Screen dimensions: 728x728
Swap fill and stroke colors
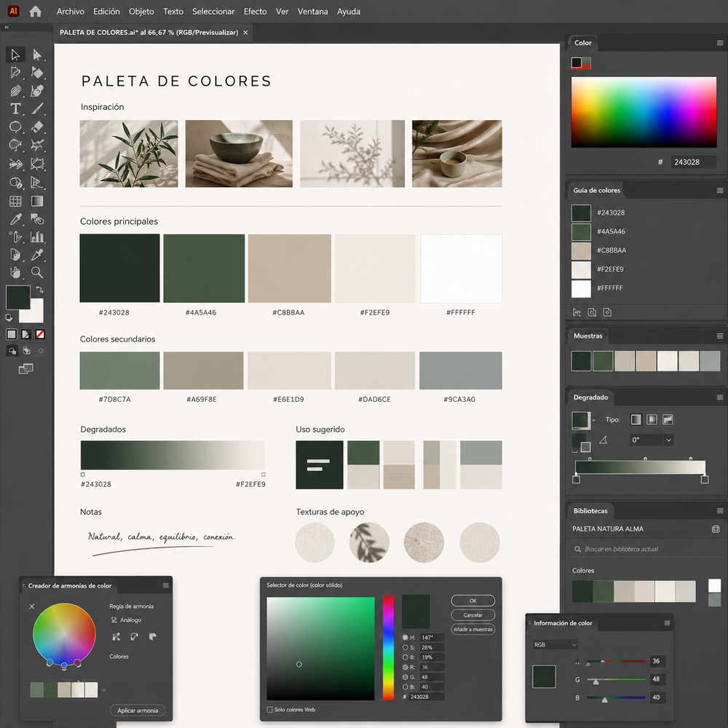point(40,290)
